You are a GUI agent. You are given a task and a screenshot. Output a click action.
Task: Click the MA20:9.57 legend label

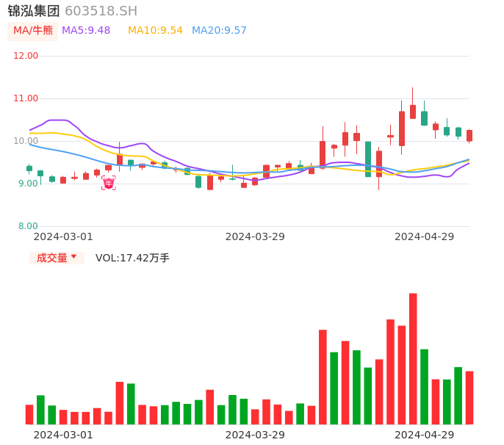click(219, 31)
